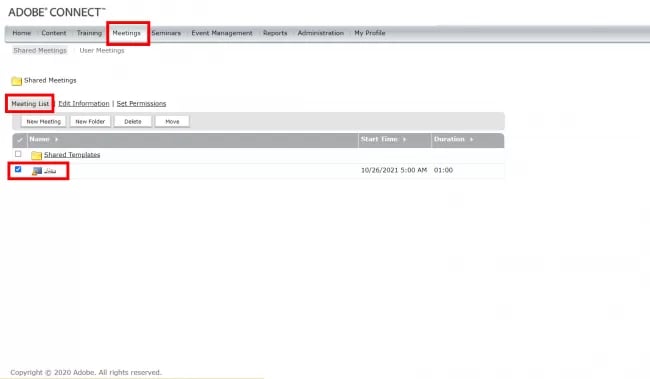Image resolution: width=650 pixels, height=379 pixels.
Task: Click the New Folder button
Action: coord(90,121)
